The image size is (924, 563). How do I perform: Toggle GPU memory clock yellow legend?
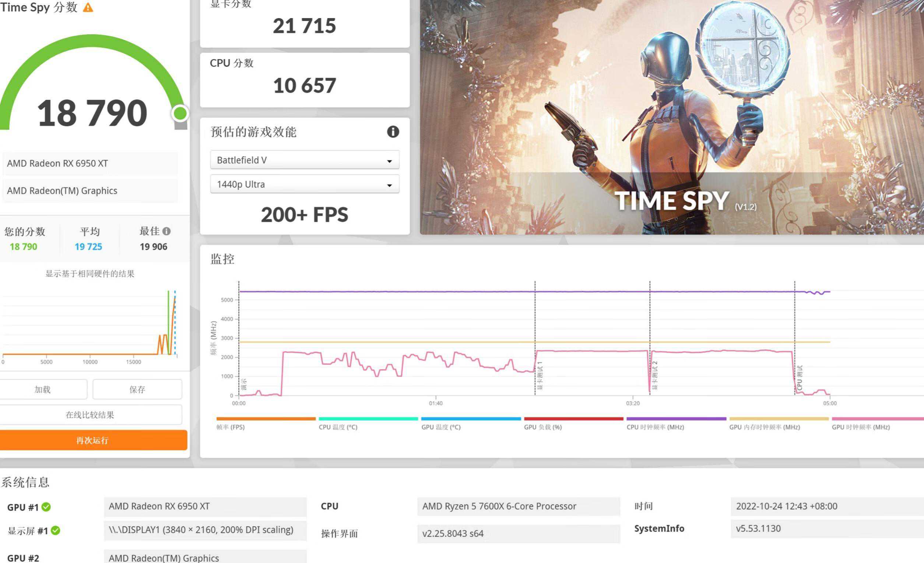[764, 427]
